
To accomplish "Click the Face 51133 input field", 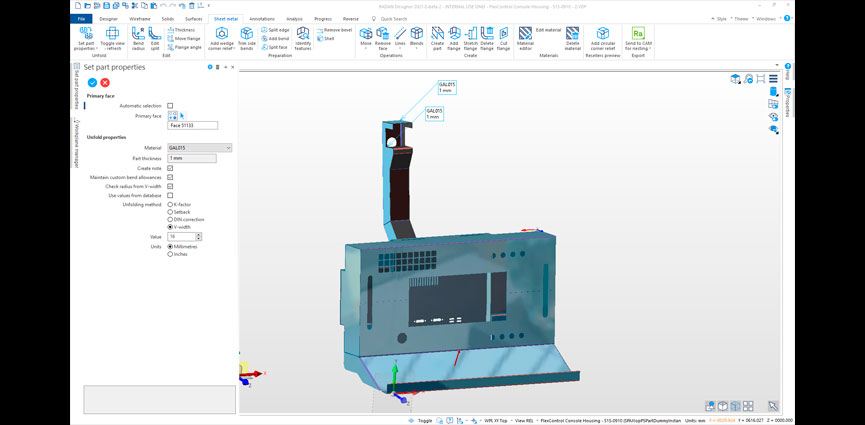I will (x=192, y=126).
